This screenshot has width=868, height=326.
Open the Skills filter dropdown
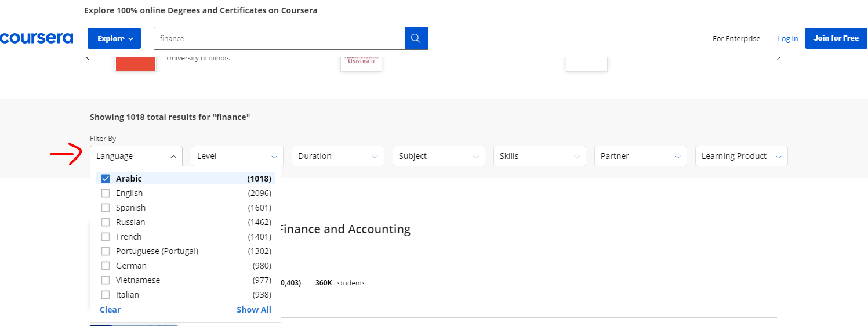540,156
